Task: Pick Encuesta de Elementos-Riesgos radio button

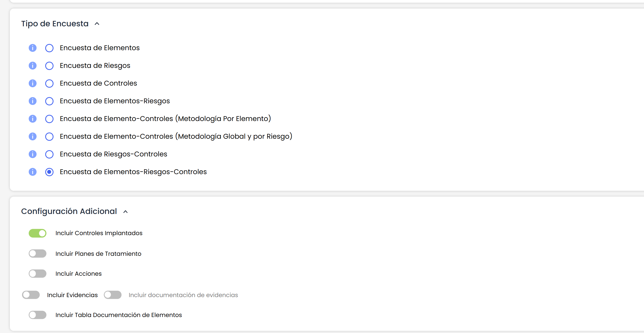Action: [x=49, y=101]
